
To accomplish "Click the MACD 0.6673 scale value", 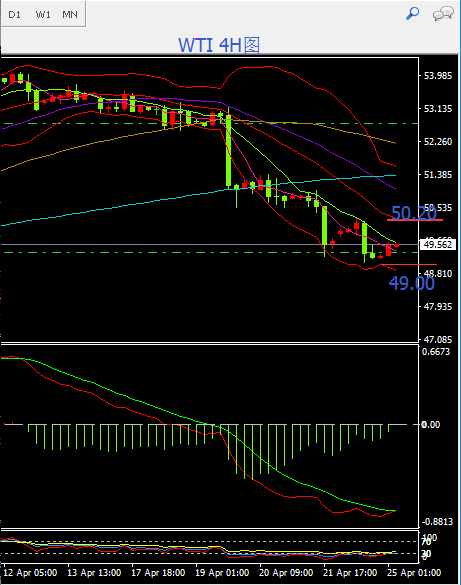I will point(436,351).
